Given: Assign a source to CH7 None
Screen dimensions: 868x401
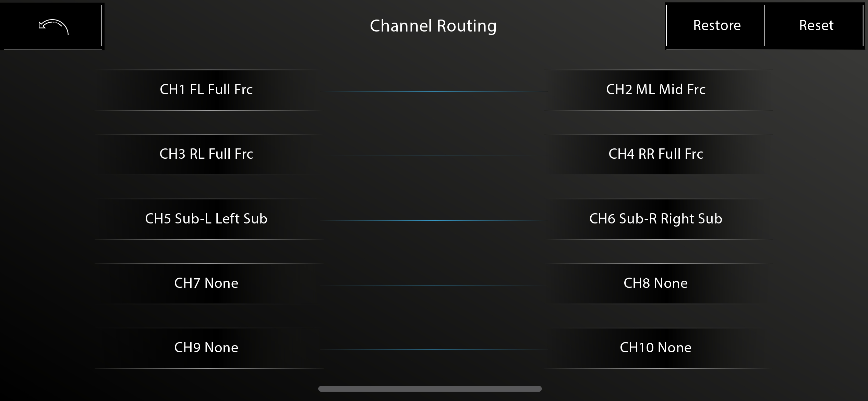Looking at the screenshot, I should [206, 283].
